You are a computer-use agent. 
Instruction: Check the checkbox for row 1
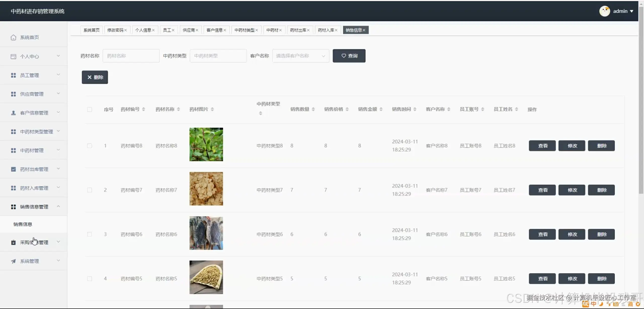click(x=90, y=146)
